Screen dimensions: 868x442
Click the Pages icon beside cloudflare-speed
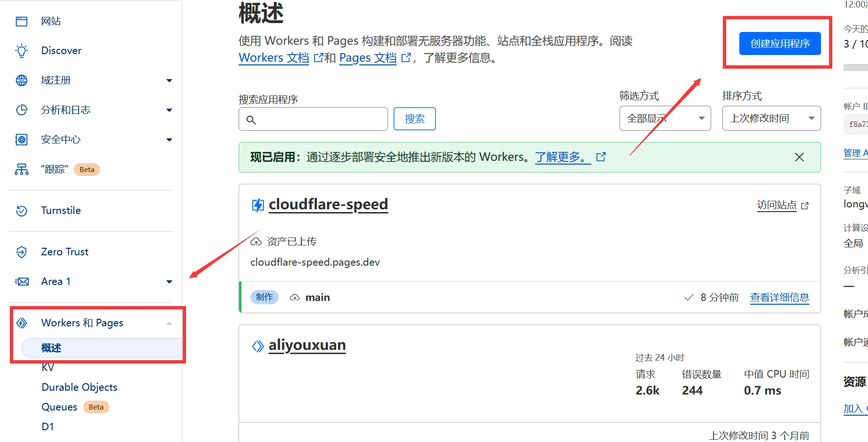point(257,205)
